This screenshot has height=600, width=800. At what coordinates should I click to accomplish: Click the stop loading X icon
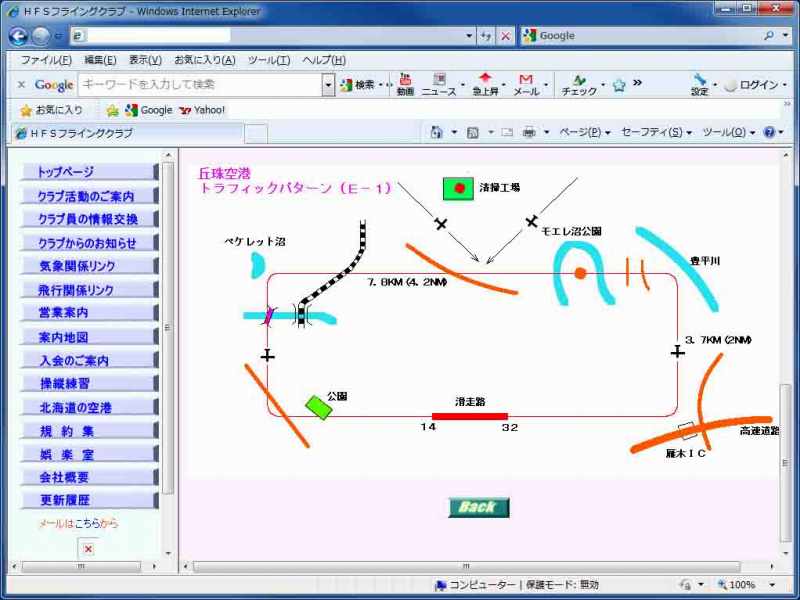pyautogui.click(x=506, y=35)
